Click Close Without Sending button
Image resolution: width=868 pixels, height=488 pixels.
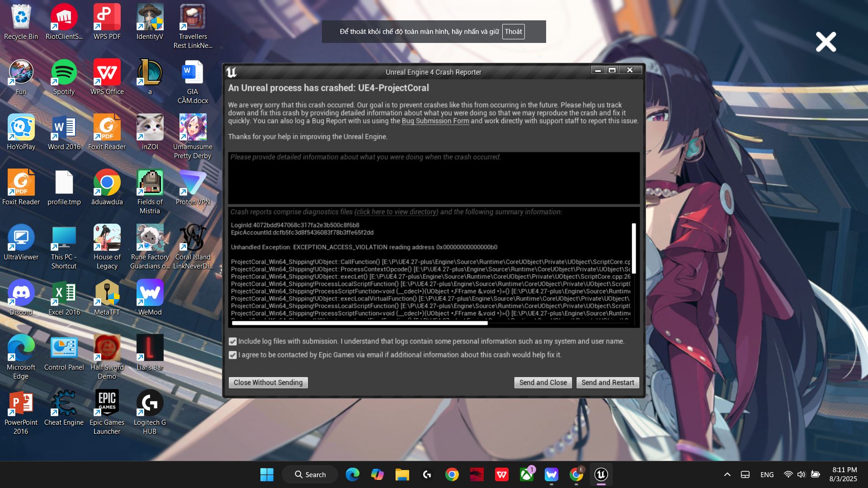click(268, 383)
